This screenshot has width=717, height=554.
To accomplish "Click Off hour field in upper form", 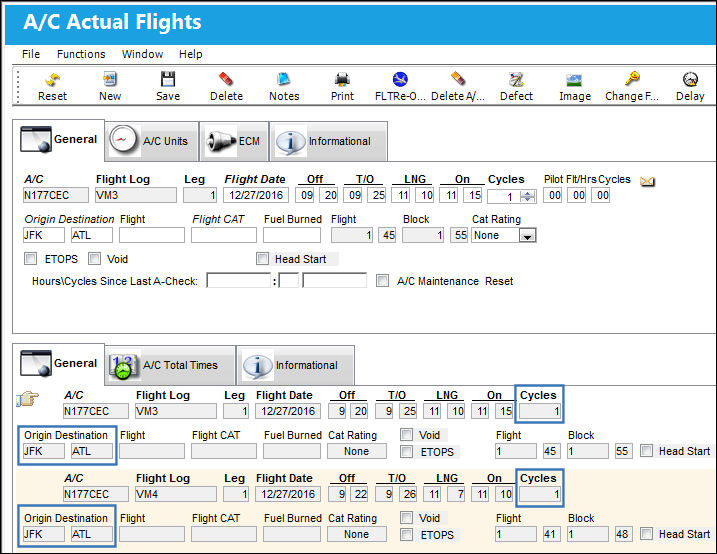I will (305, 195).
